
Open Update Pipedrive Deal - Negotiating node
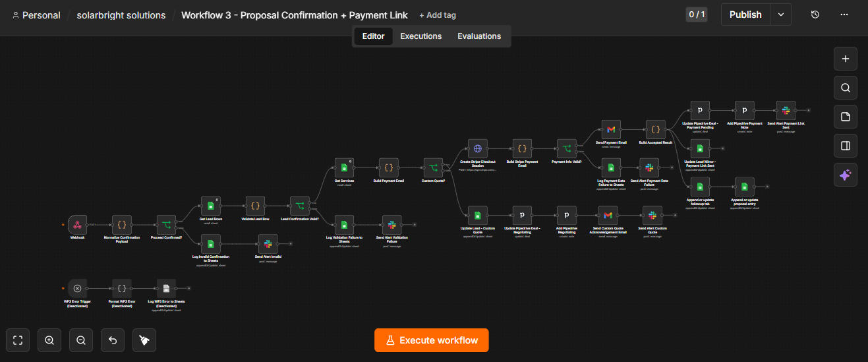tap(522, 215)
